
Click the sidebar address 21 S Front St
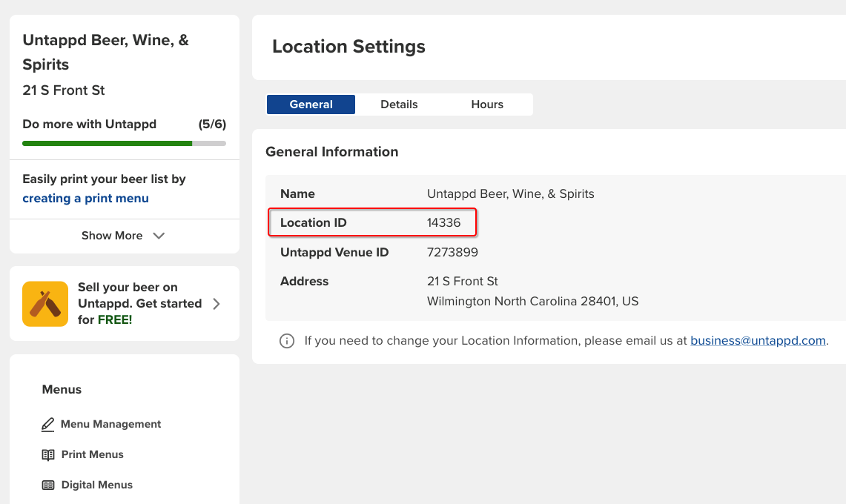(x=64, y=90)
